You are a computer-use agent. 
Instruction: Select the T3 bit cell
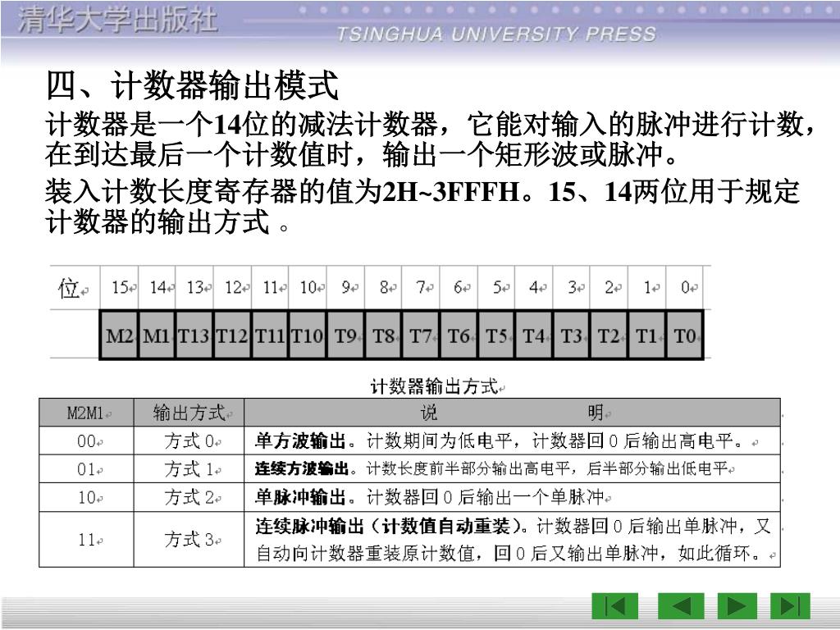(x=572, y=336)
